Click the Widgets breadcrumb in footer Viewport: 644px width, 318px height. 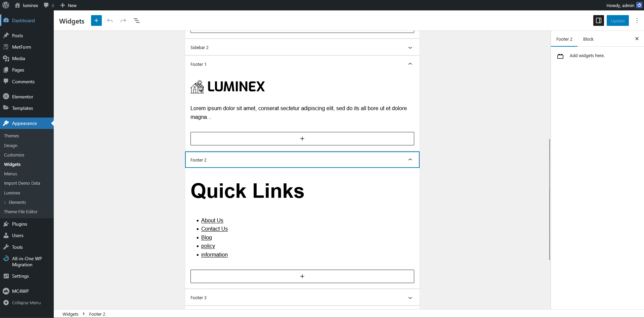[x=70, y=314]
